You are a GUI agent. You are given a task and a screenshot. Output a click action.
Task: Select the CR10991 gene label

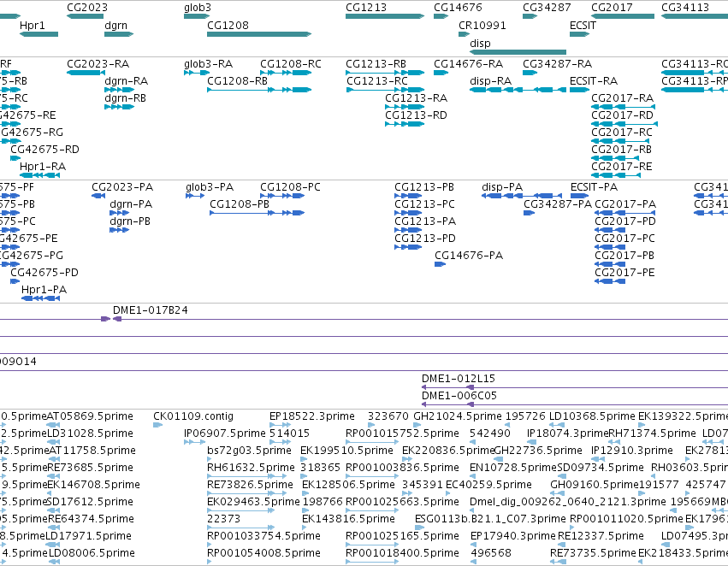pos(482,25)
